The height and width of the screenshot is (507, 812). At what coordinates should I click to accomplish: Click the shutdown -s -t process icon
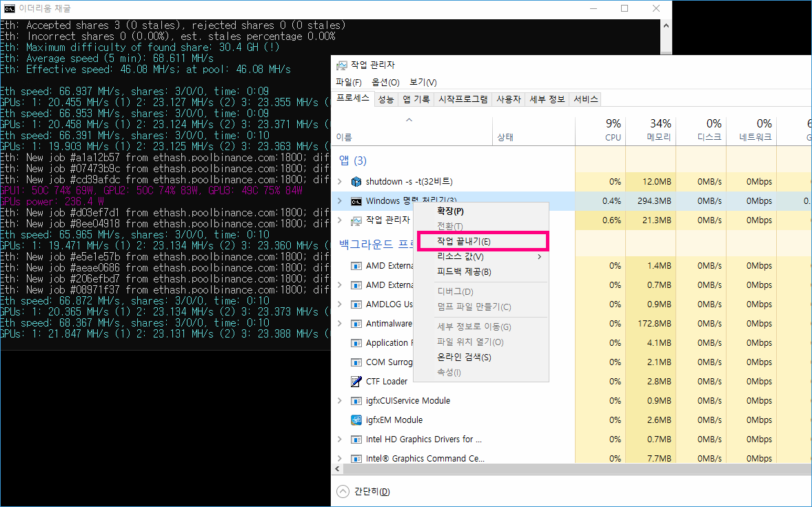coord(356,182)
